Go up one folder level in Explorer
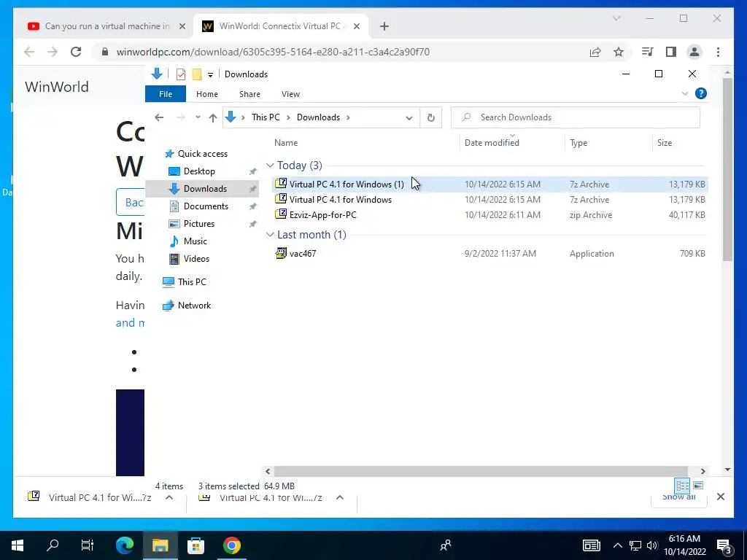The image size is (747, 560). click(212, 117)
